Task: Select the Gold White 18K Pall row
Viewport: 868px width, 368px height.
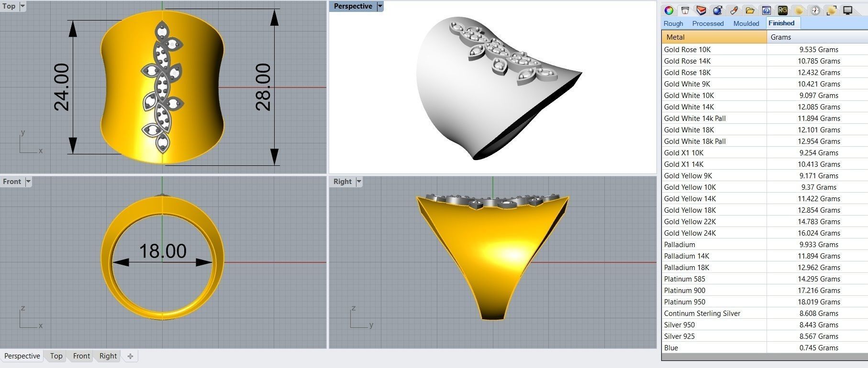Action: (765, 141)
